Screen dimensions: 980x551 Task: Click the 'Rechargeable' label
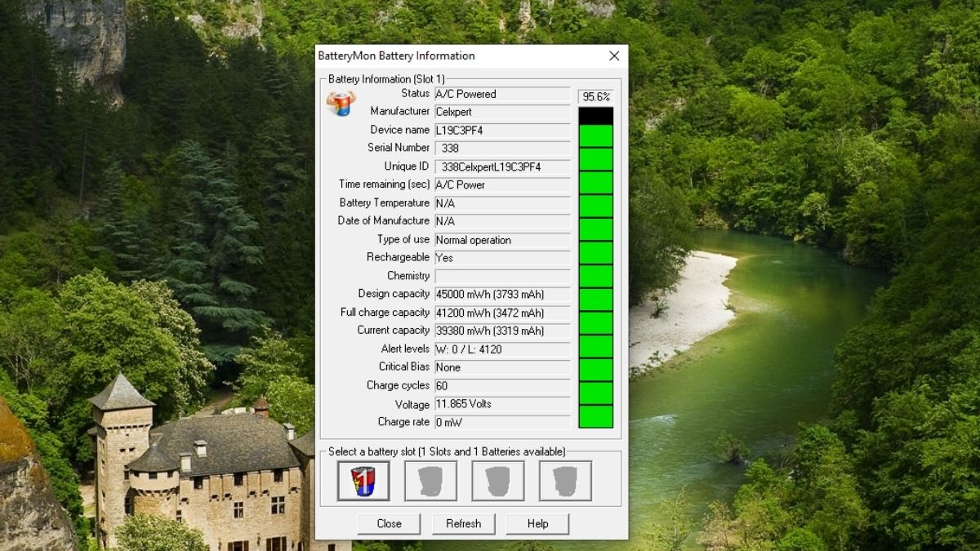(x=399, y=257)
